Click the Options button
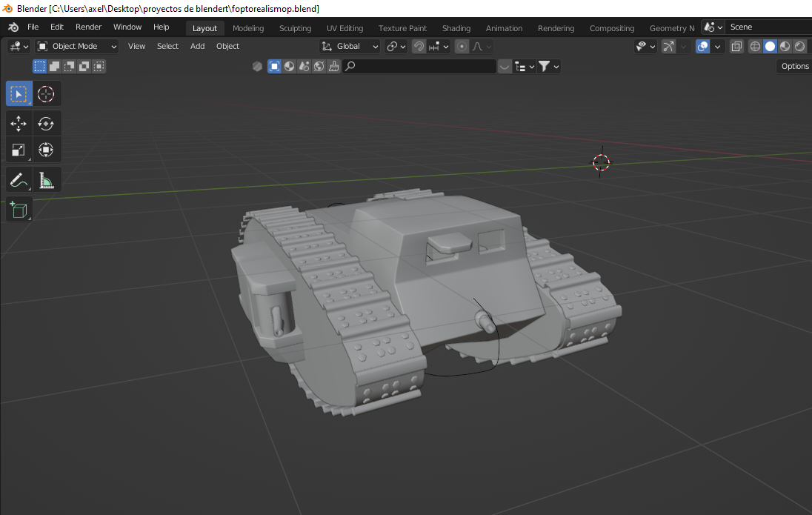 click(794, 66)
